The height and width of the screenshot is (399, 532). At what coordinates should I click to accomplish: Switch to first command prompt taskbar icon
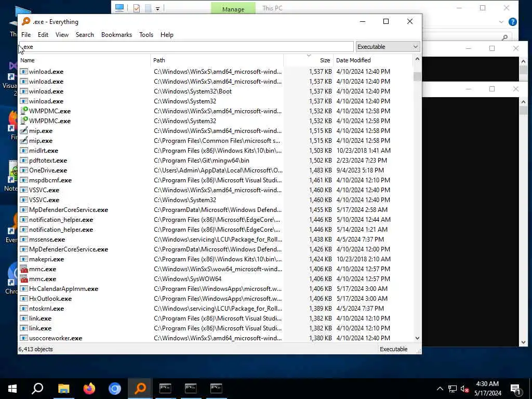click(165, 389)
